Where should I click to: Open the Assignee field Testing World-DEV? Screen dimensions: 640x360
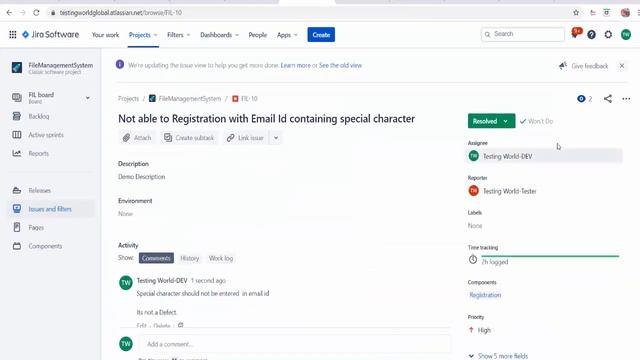click(545, 156)
